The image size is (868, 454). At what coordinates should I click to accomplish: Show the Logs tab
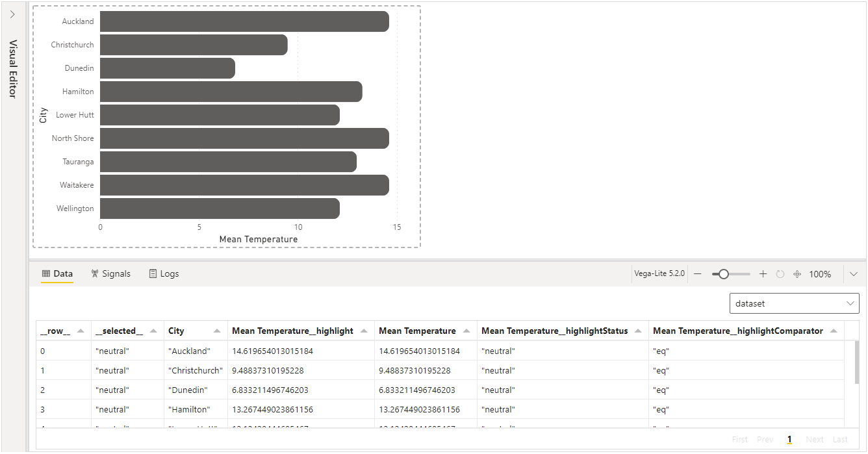(164, 274)
